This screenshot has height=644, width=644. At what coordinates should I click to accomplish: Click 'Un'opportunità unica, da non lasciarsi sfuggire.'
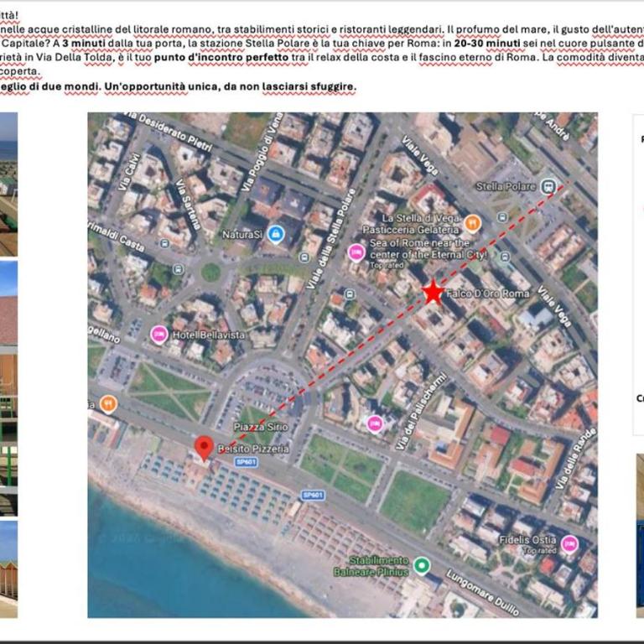tap(231, 86)
